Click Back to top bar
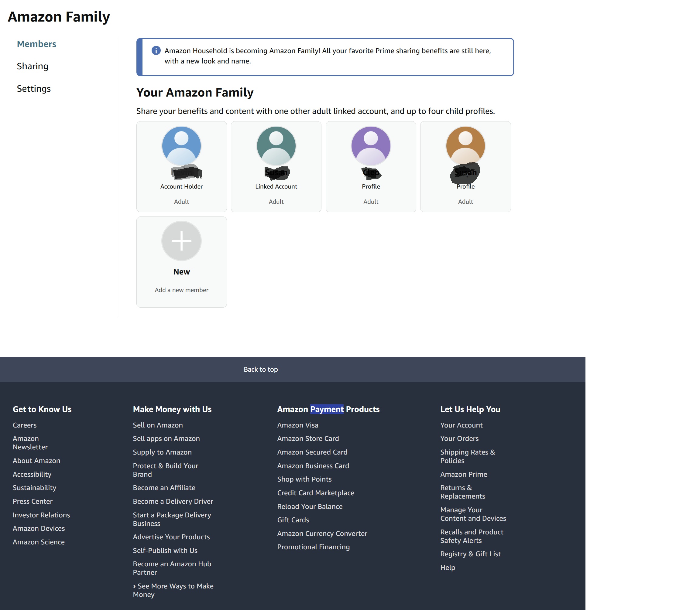The image size is (700, 610). tap(261, 369)
